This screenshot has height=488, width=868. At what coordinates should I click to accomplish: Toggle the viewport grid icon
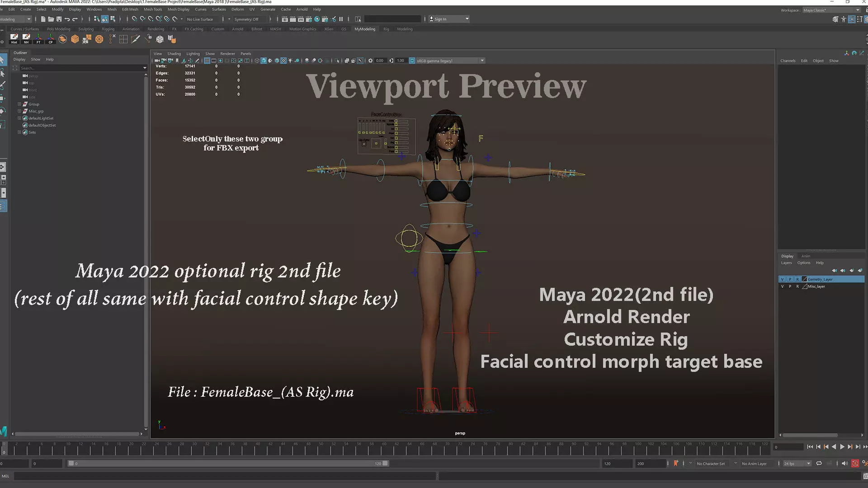point(207,61)
